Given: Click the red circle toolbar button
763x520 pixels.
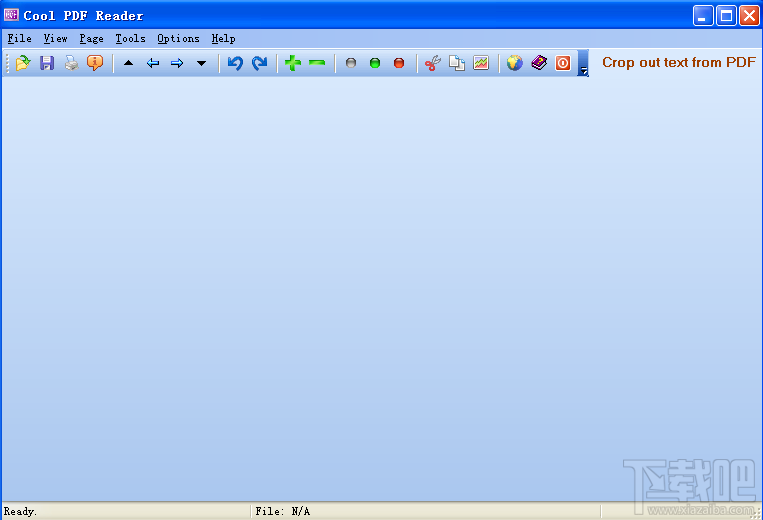Looking at the screenshot, I should click(x=399, y=63).
